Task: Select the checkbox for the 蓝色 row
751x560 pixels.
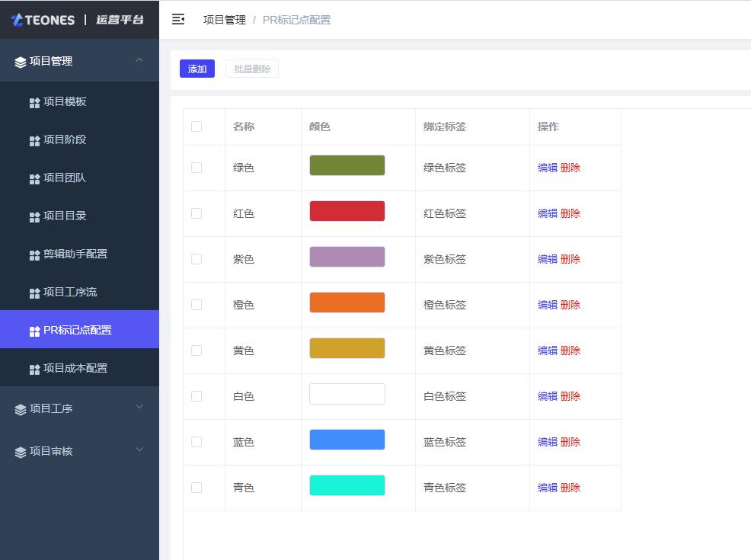Action: (x=197, y=442)
